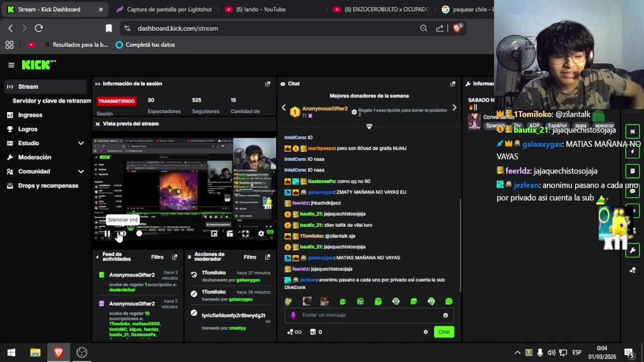Create a clip from preview
The image size is (644, 362).
pos(229,233)
